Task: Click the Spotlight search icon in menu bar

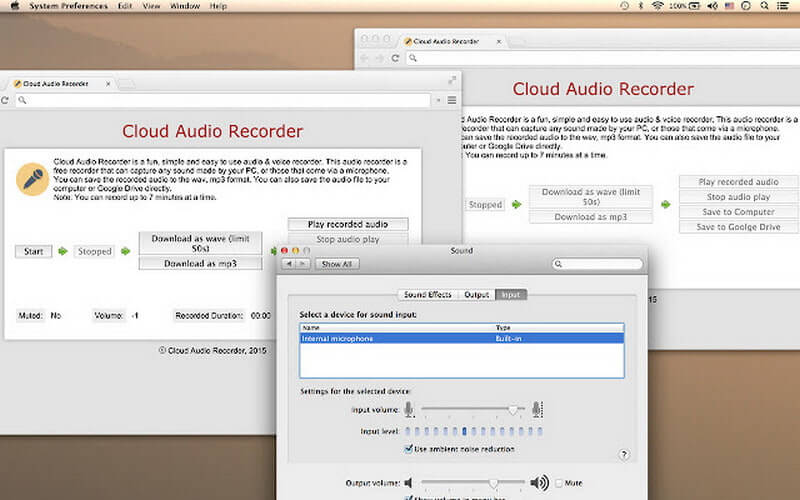Action: (764, 6)
